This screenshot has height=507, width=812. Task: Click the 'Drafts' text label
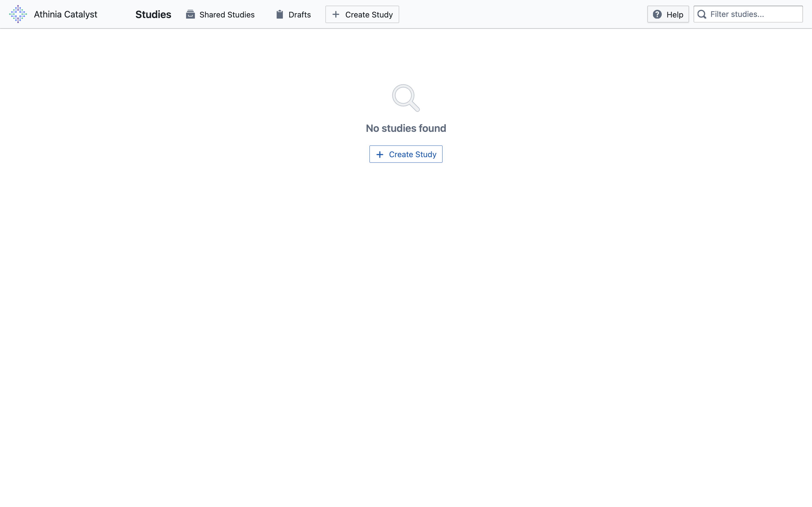tap(299, 14)
